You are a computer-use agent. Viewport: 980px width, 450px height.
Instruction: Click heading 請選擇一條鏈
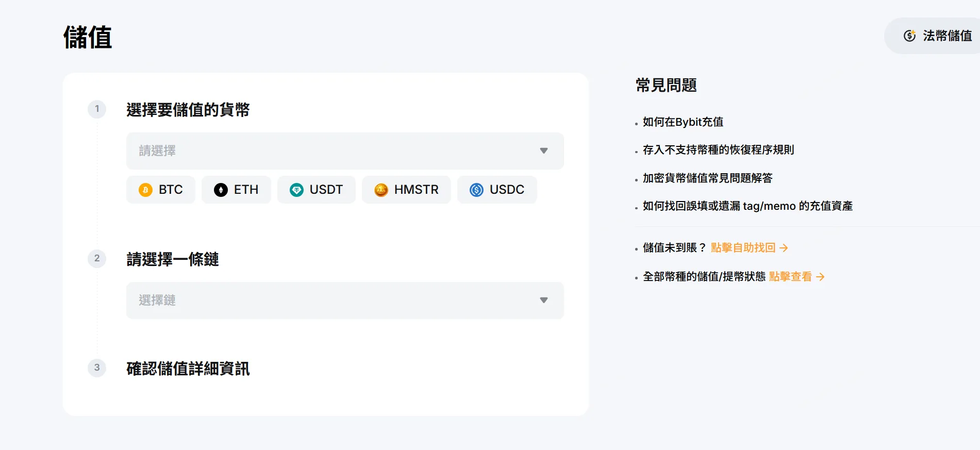[173, 259]
